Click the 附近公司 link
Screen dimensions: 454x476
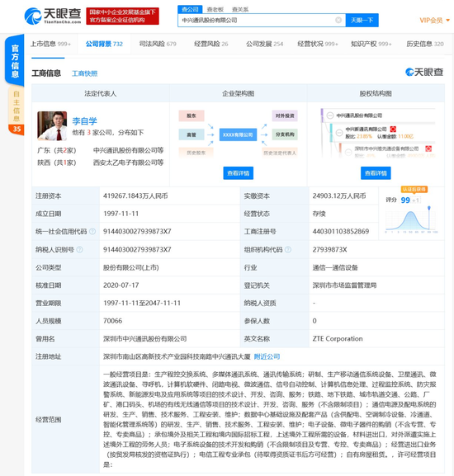click(x=267, y=356)
